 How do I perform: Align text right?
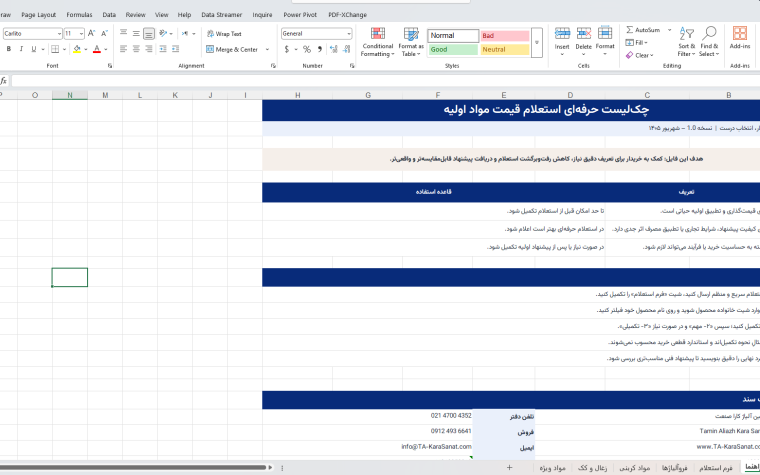tap(149, 49)
